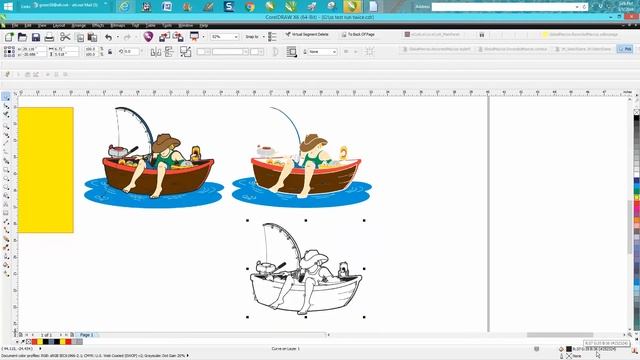Click the Import icon

pyautogui.click(x=164, y=37)
